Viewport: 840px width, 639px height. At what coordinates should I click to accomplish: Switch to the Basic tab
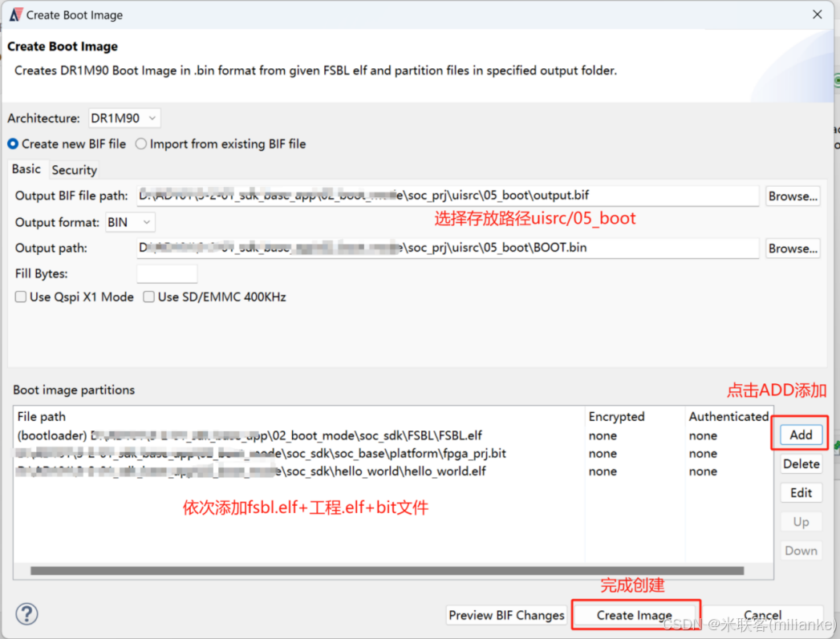click(x=26, y=169)
